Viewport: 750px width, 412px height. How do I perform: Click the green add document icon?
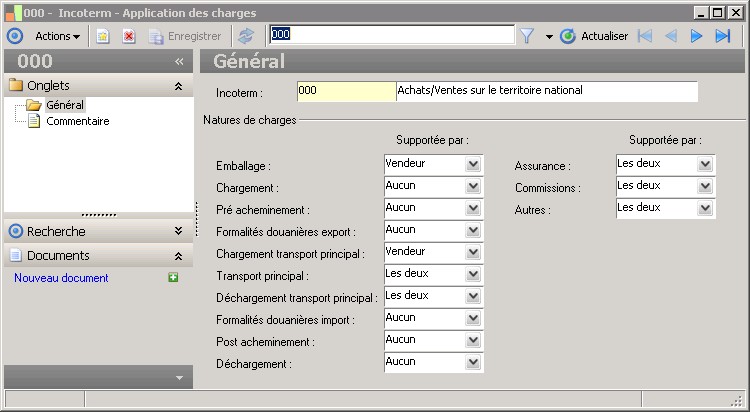[173, 277]
